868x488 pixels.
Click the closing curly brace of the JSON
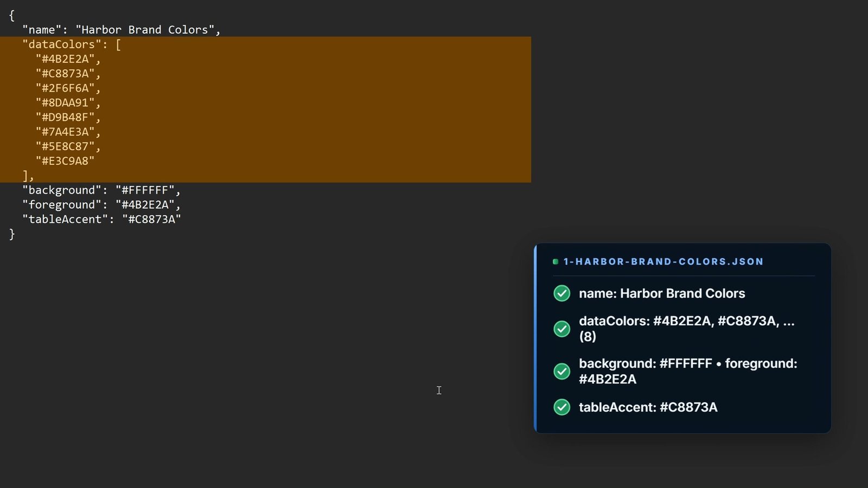[12, 234]
